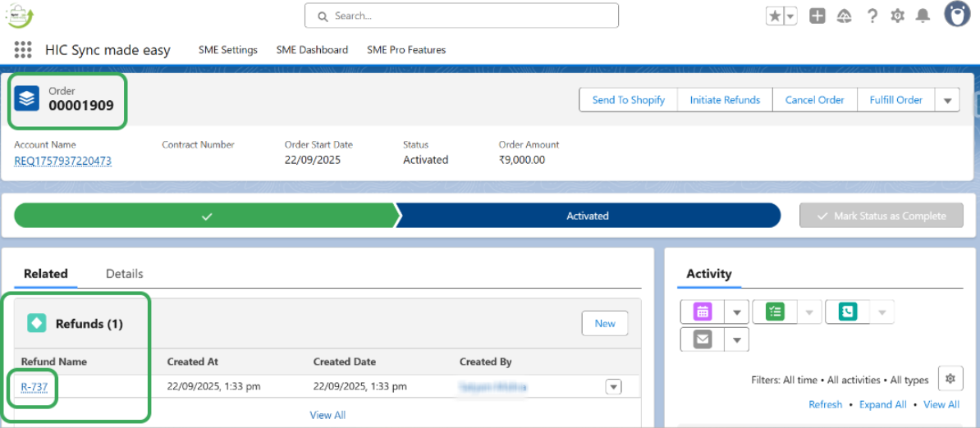The width and height of the screenshot is (980, 428).
Task: Click the Refund Name column header
Action: (53, 362)
